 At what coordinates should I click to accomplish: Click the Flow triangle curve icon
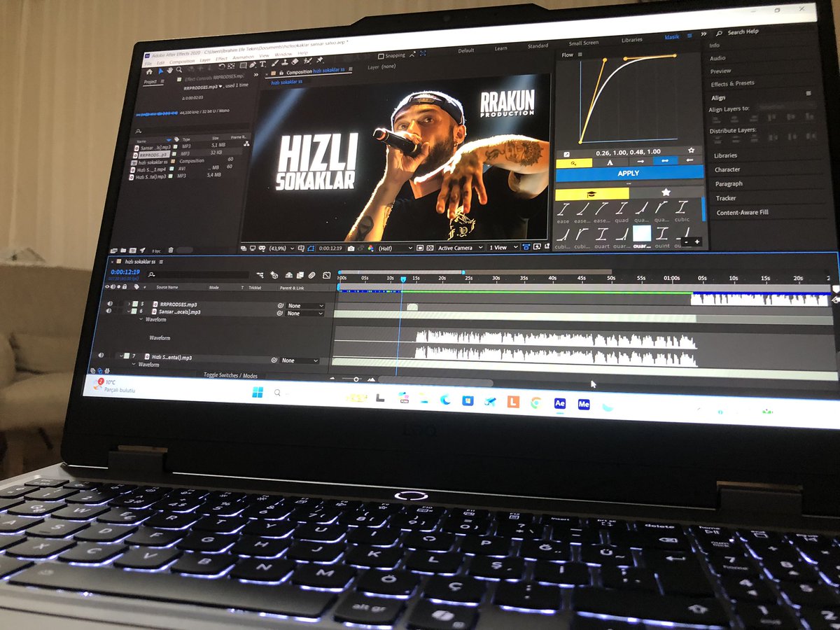pyautogui.click(x=610, y=163)
